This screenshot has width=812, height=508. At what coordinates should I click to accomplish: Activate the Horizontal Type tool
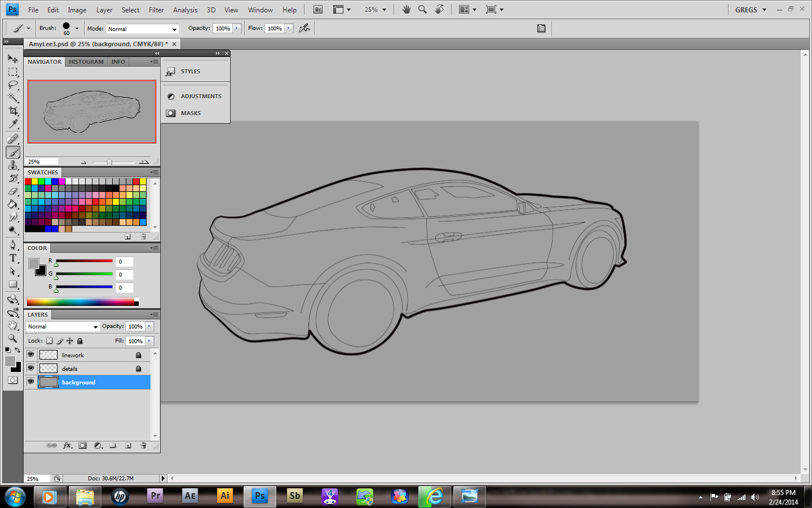pos(13,258)
